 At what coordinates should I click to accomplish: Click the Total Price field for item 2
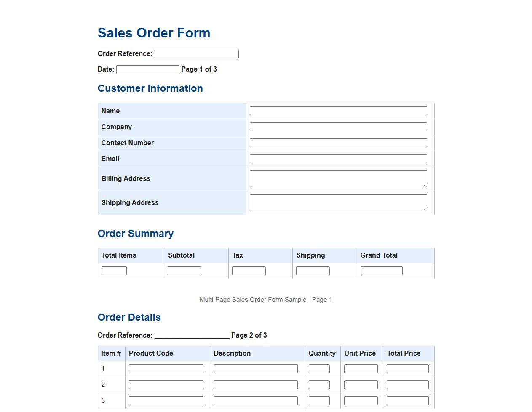point(407,384)
